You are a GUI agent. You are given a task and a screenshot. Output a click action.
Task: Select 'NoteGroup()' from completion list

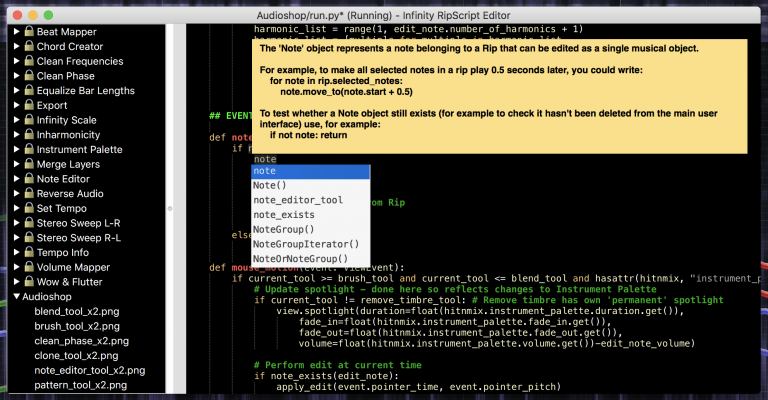(311, 230)
